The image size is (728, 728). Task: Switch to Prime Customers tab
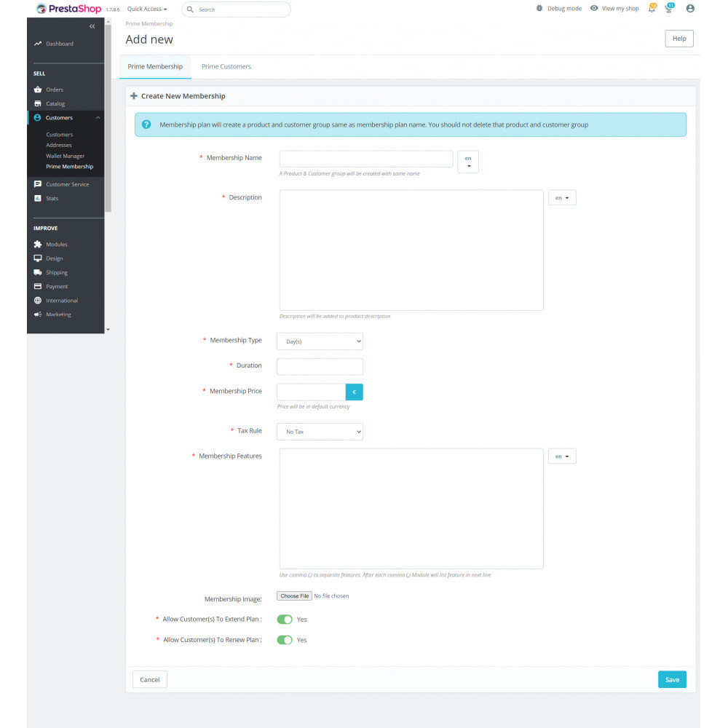(x=226, y=66)
